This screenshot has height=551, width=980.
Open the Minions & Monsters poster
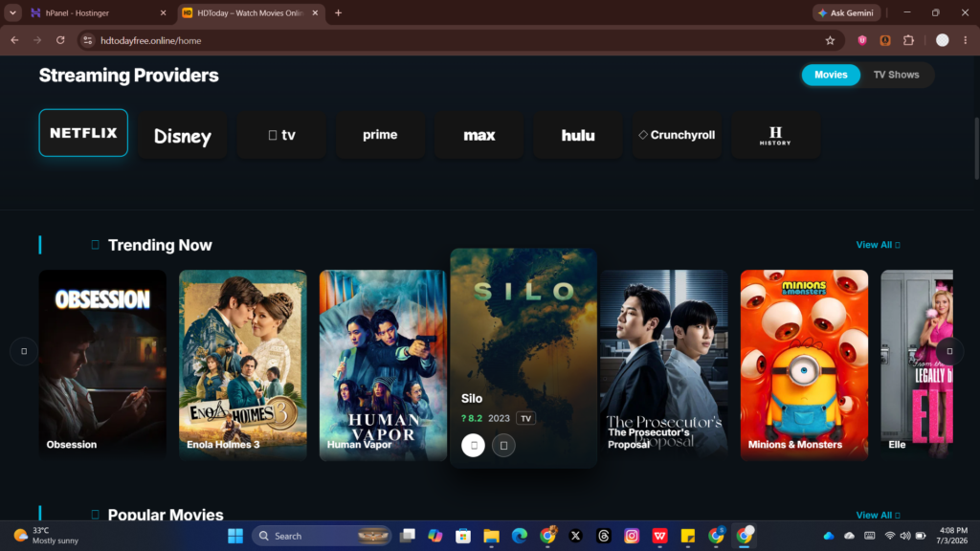coord(804,364)
